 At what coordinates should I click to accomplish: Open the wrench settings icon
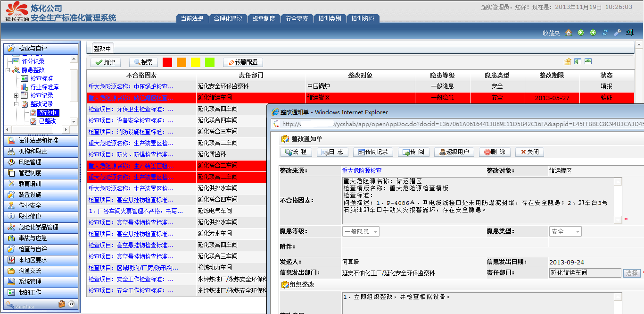[x=617, y=33]
